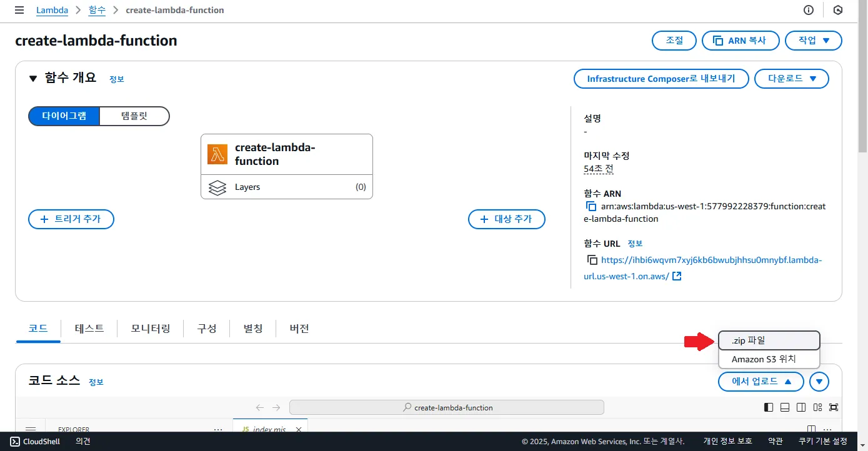Open the 다운로드 dropdown

tap(792, 79)
